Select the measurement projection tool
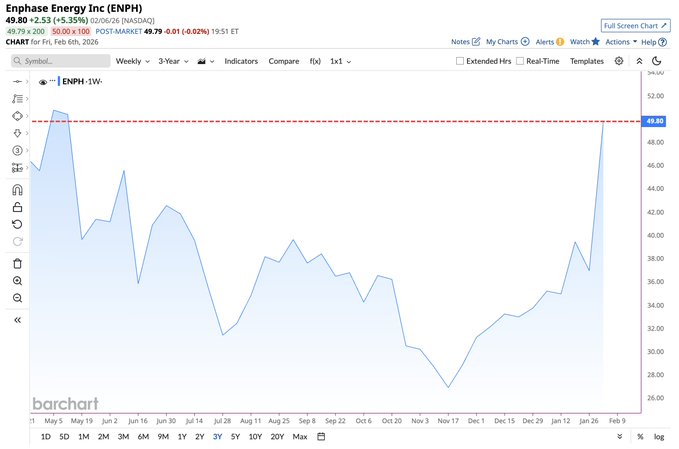679x449 pixels. click(17, 168)
